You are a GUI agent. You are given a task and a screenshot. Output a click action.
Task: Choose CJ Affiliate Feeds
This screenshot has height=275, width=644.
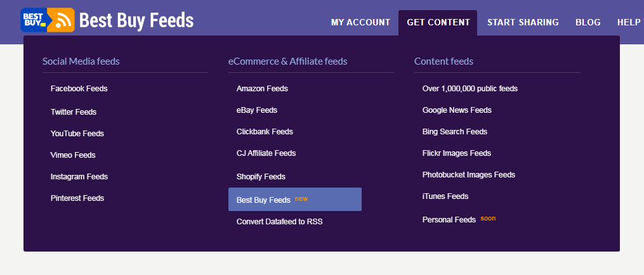tap(266, 153)
